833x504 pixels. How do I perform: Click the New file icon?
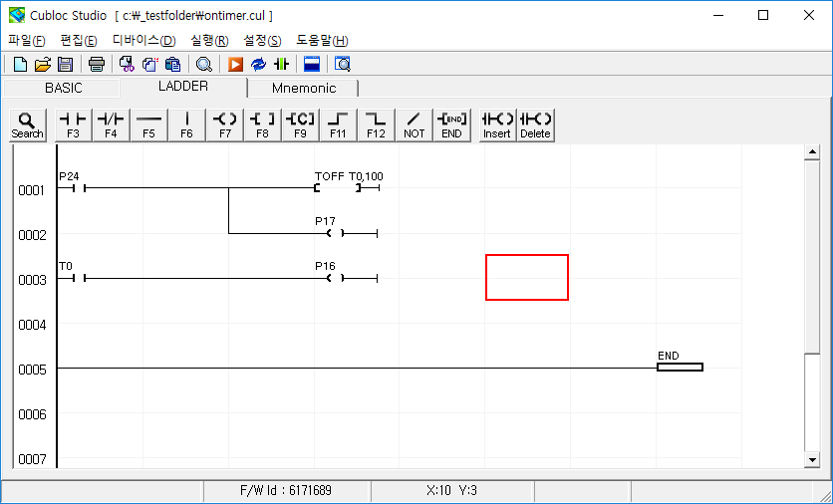coord(20,65)
